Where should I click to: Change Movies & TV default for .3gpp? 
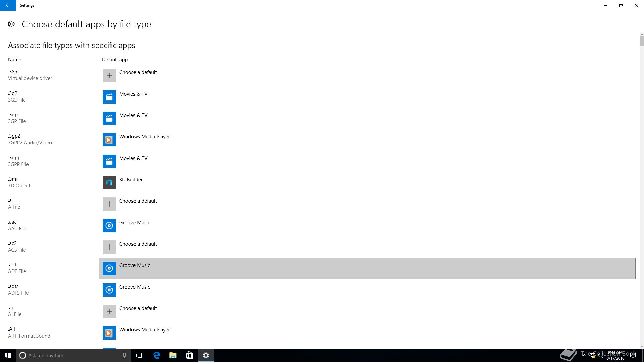click(x=133, y=158)
